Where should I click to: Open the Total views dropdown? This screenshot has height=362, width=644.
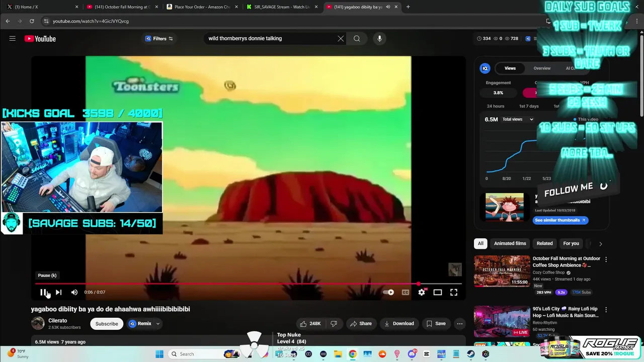[518, 119]
